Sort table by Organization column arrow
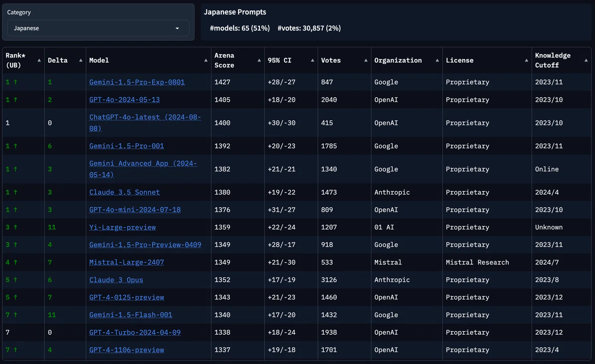Screen dimensions: 595x364 437,60
